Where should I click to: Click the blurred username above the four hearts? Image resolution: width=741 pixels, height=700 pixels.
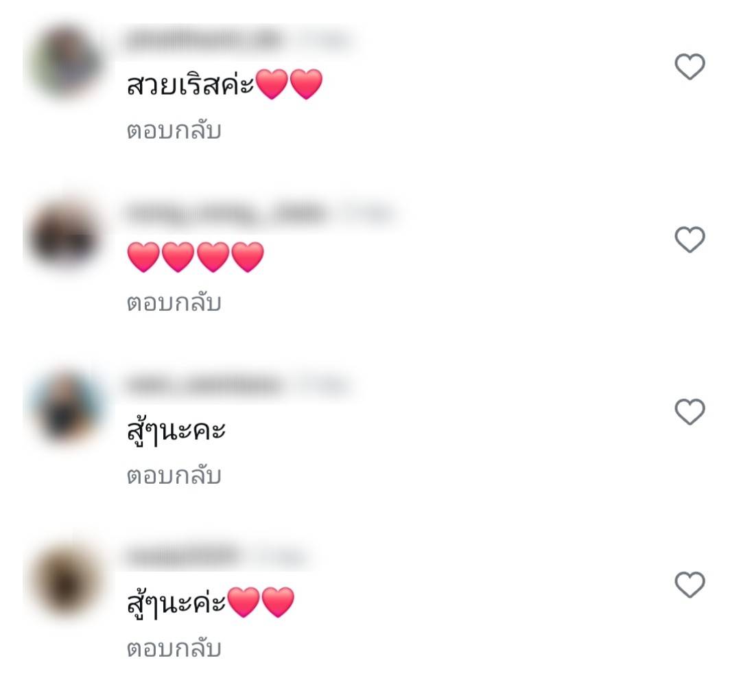point(226,213)
